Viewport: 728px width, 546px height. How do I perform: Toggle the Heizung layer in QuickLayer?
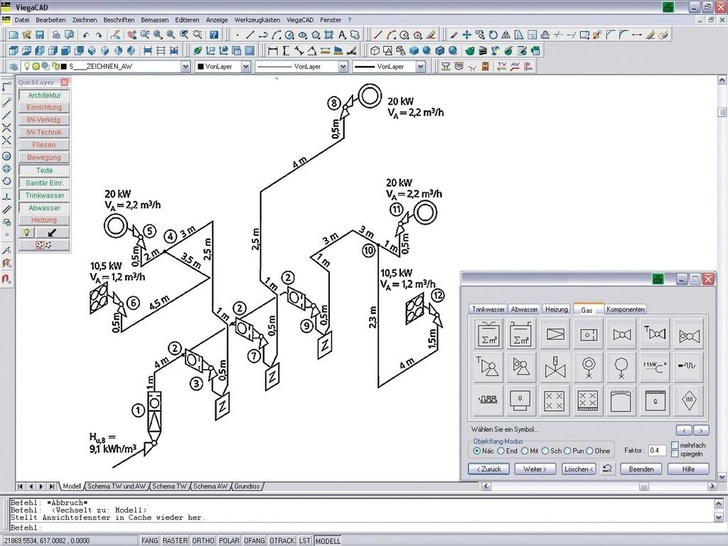coord(43,219)
